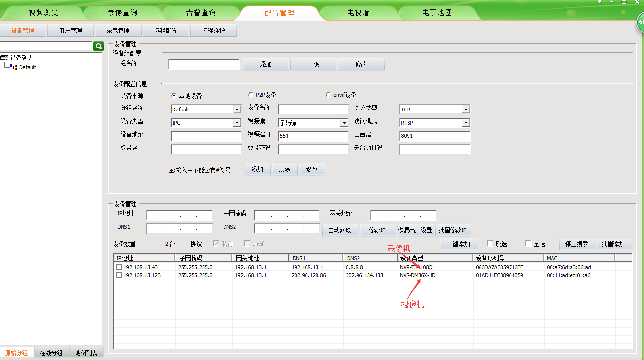Check the box for 192.168.13.43 row
Image resolution: width=644 pixels, height=360 pixels.
point(119,267)
